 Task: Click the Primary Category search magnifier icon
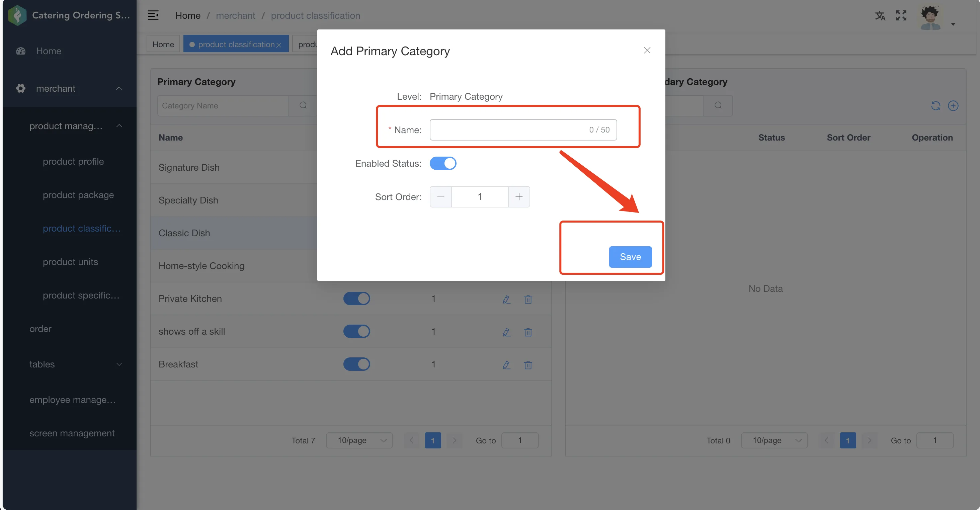coord(303,105)
